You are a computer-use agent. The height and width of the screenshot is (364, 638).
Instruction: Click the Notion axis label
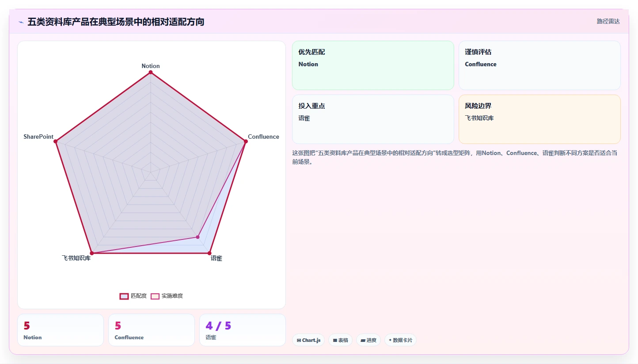pos(151,66)
